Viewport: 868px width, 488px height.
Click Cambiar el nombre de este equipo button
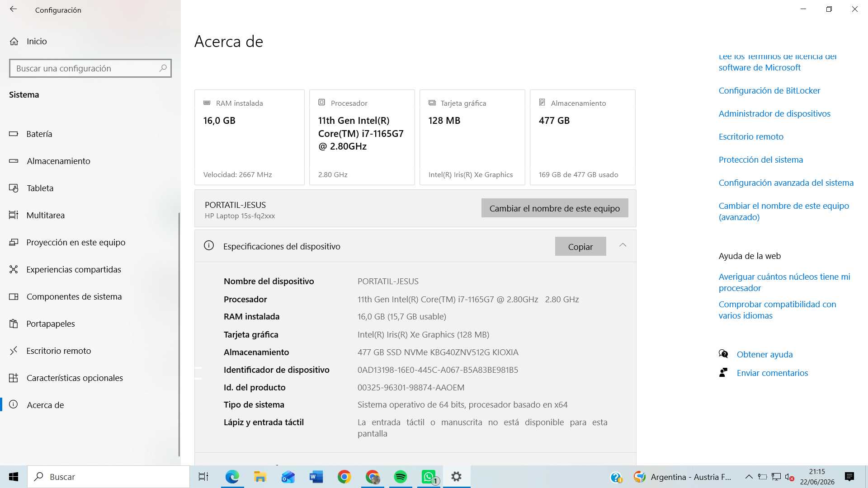pos(555,208)
